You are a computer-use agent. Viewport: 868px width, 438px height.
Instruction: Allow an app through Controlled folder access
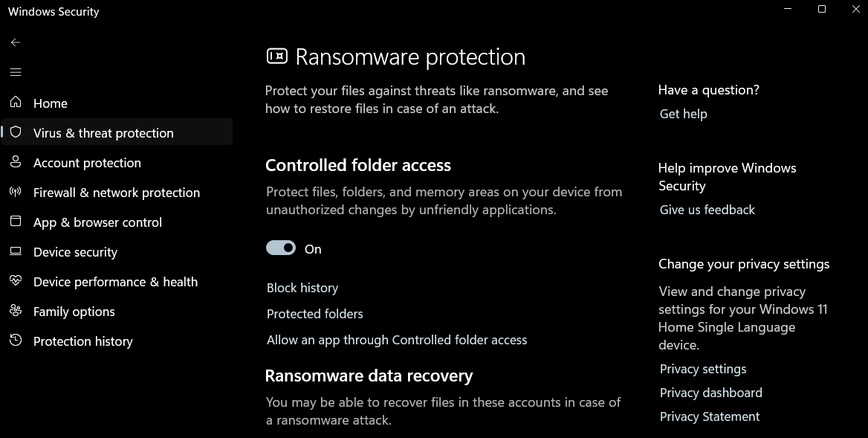pos(396,340)
